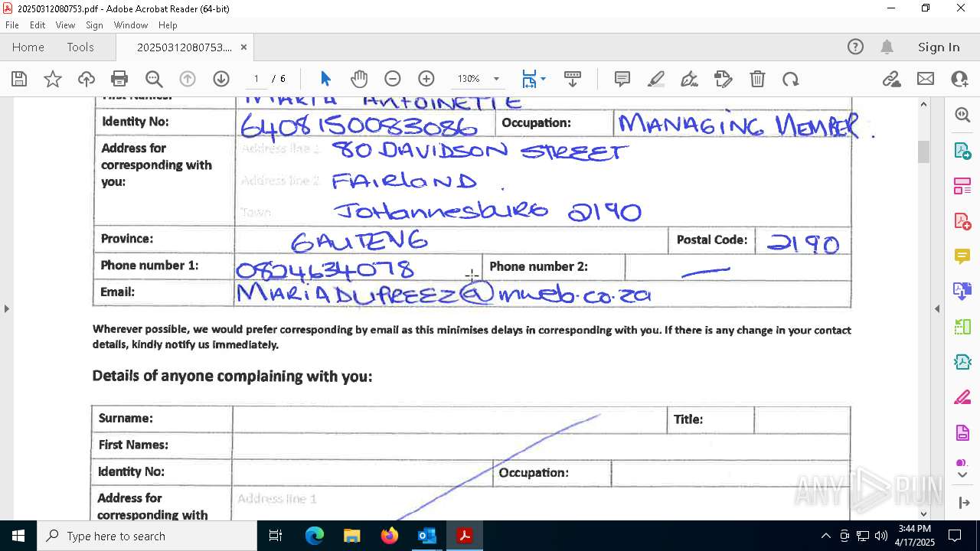
Task: Send file by email envelope icon
Action: tap(926, 79)
